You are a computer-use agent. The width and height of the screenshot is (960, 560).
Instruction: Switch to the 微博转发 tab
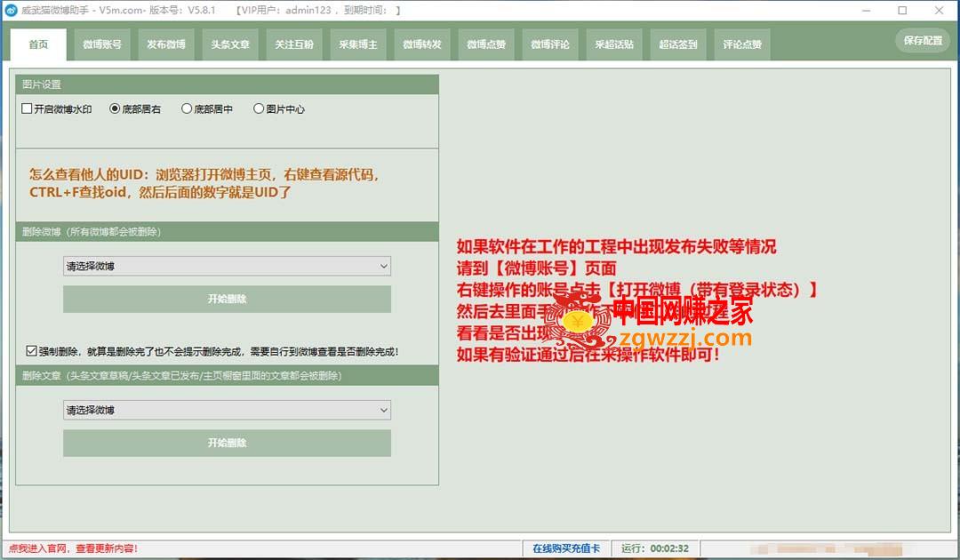coord(422,44)
